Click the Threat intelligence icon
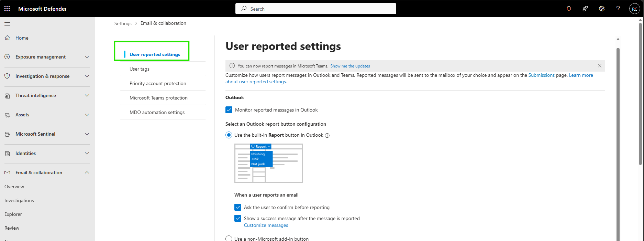Screen dimensions: 644x241 (7, 96)
